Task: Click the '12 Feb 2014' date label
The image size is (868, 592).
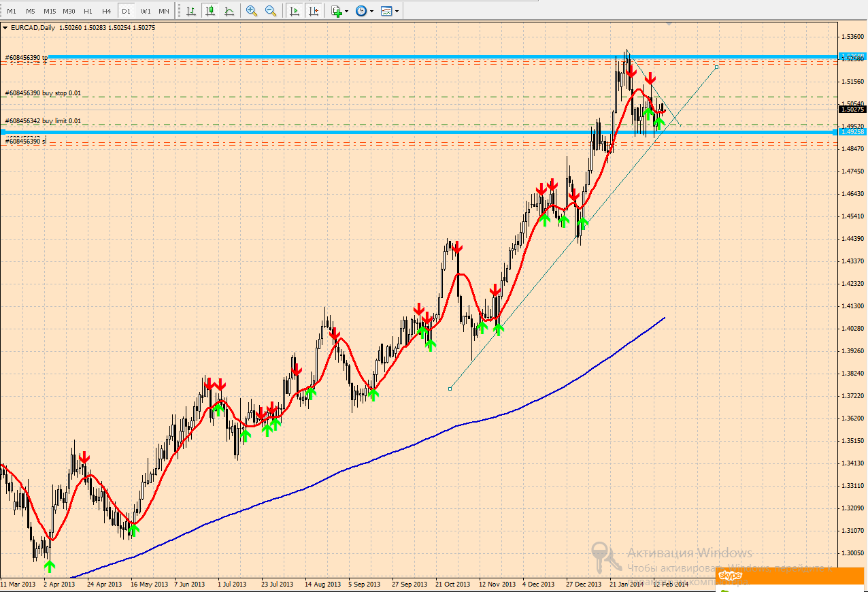Action: [x=671, y=585]
